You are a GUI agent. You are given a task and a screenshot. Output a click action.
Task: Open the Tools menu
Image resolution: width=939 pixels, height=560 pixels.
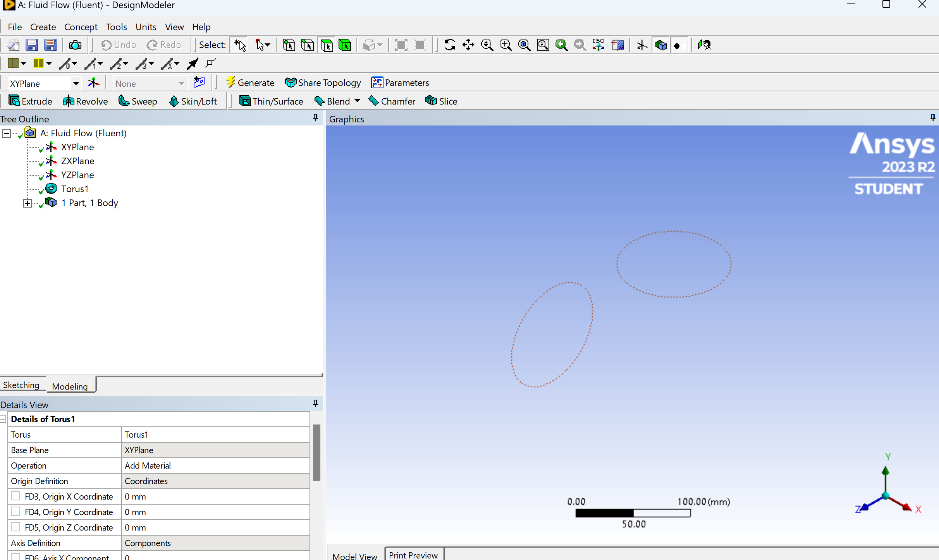[x=116, y=27]
